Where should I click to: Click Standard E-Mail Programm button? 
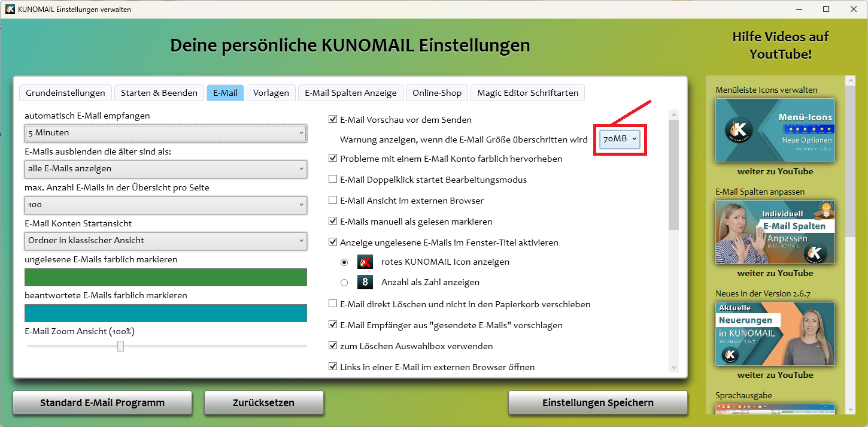pos(102,402)
